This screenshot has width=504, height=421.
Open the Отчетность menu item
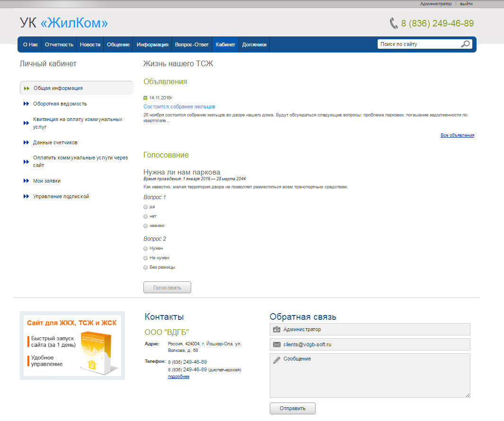[x=59, y=44]
